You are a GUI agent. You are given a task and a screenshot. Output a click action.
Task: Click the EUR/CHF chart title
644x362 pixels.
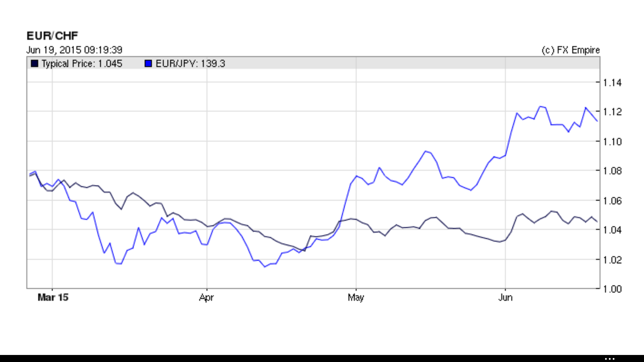coord(52,36)
